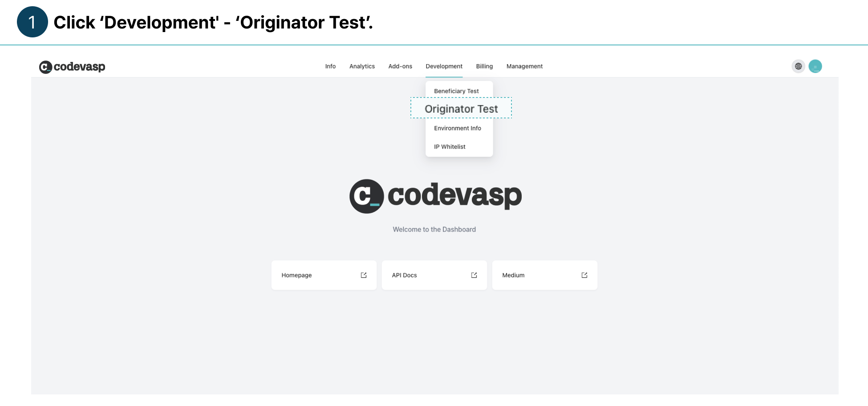Screen dimensions: 868x406
Task: Select Originator Test from dropdown
Action: click(461, 108)
